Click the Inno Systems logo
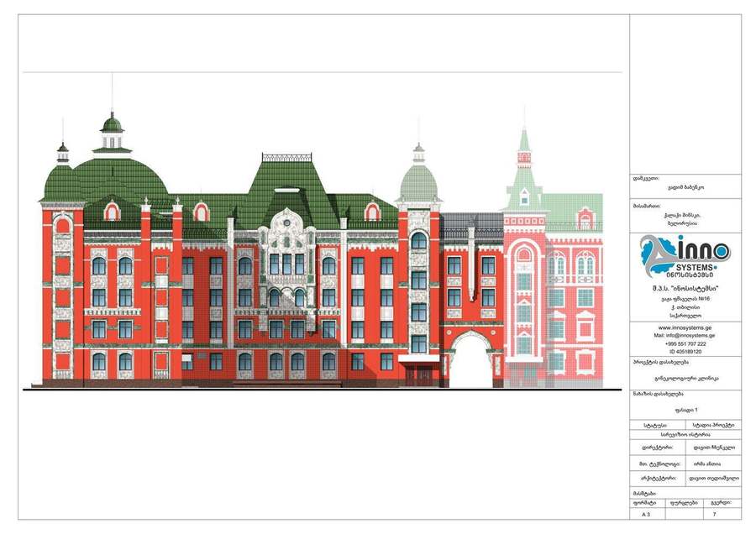Screen dimensions: 756x534 pyautogui.click(x=685, y=257)
